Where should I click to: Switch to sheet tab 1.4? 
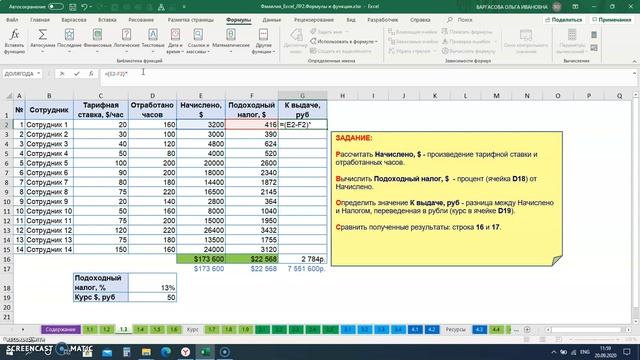point(140,329)
